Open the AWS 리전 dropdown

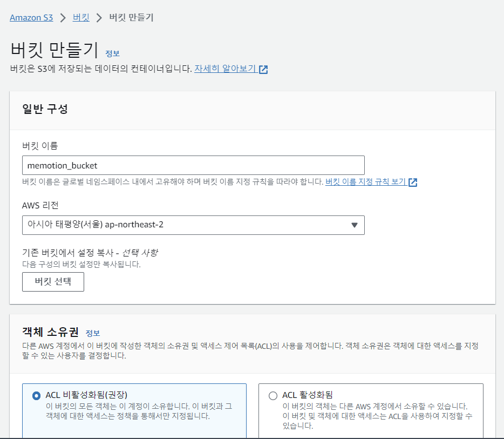pos(193,225)
